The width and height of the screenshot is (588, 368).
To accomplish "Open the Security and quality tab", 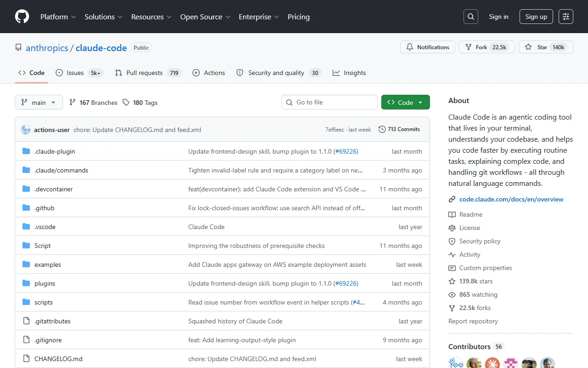I will pyautogui.click(x=278, y=73).
